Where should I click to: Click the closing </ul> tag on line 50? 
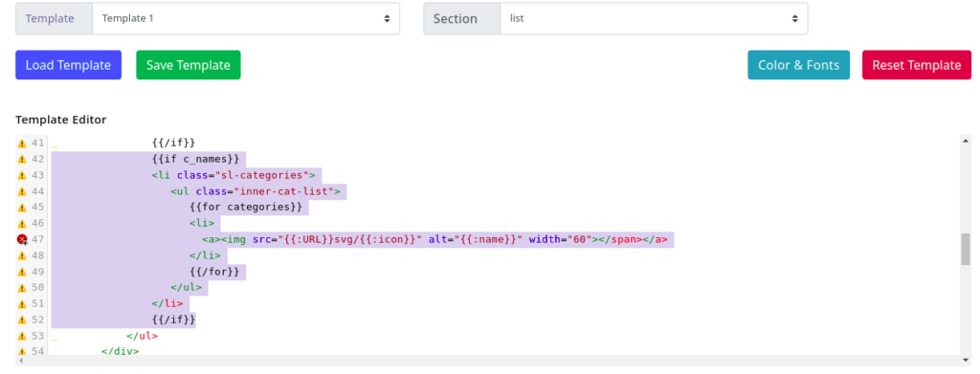pyautogui.click(x=187, y=288)
